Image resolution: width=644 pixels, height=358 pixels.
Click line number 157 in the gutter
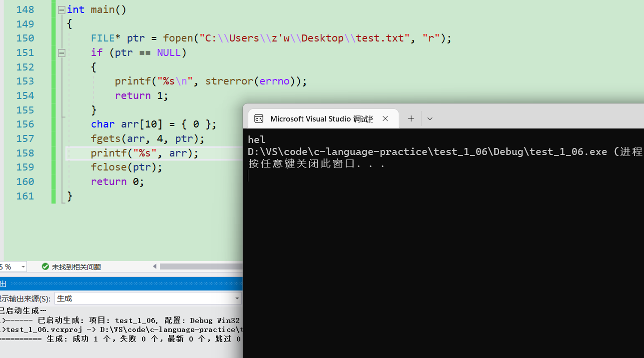(x=25, y=138)
